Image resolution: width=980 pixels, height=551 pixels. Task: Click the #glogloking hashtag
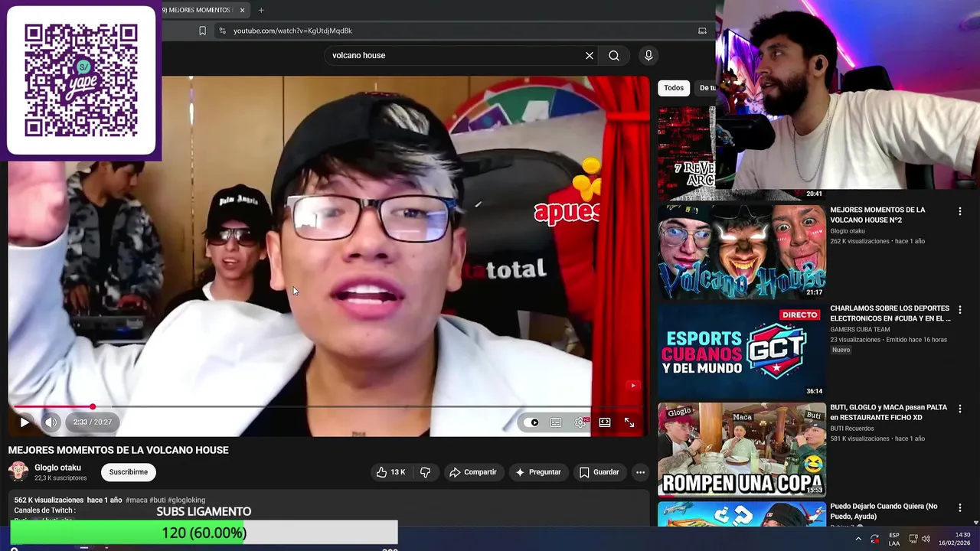(186, 500)
